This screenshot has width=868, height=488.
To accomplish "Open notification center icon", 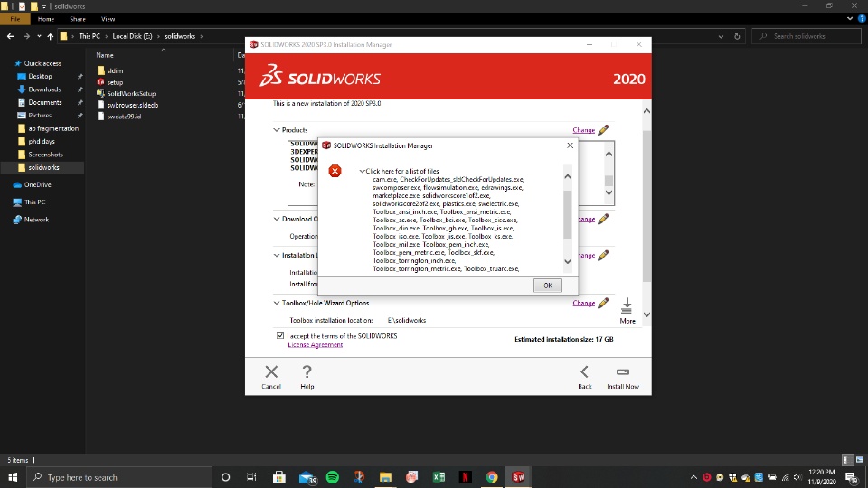I will coord(852,477).
